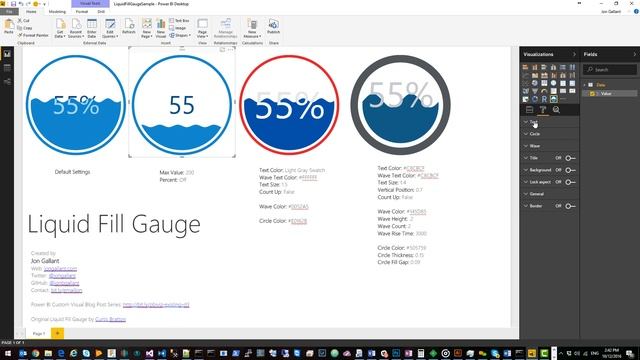Switch to the Format ribbon tab
Viewport: 640px width, 360px height.
tap(82, 11)
